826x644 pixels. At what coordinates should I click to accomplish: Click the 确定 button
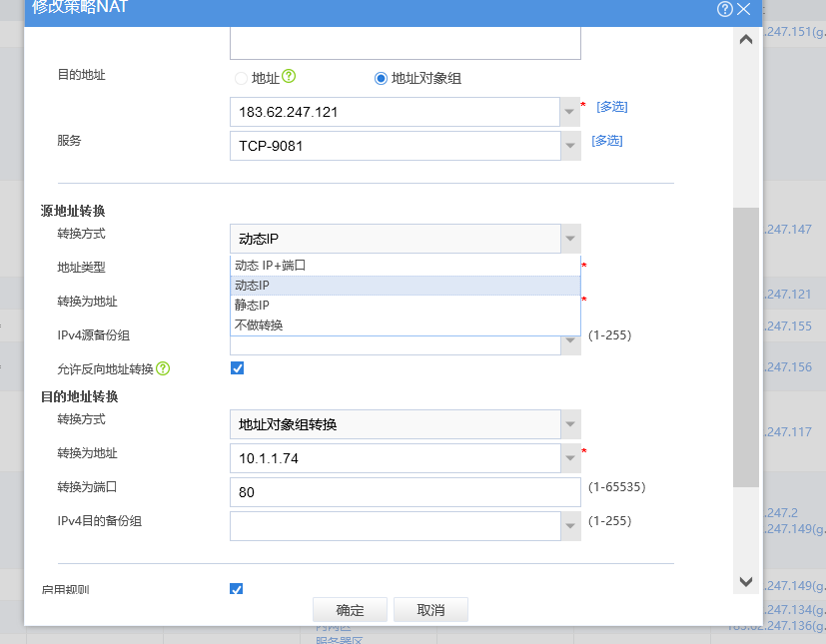[350, 610]
